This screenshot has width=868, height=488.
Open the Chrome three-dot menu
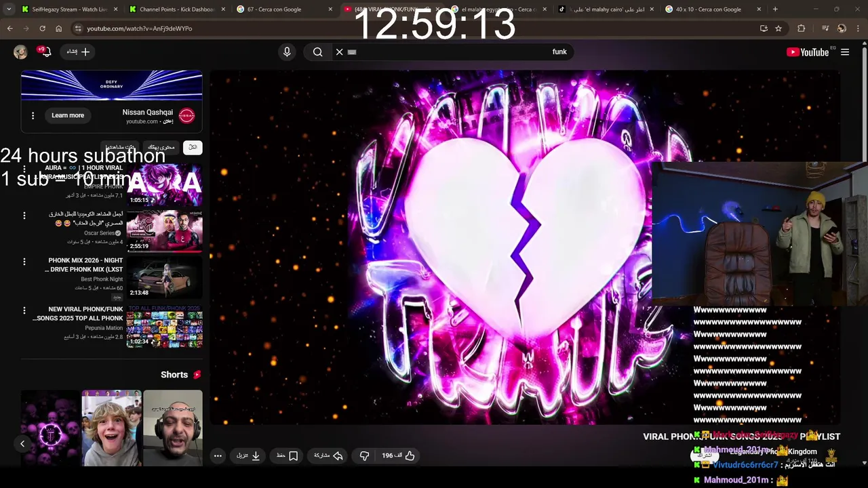859,28
